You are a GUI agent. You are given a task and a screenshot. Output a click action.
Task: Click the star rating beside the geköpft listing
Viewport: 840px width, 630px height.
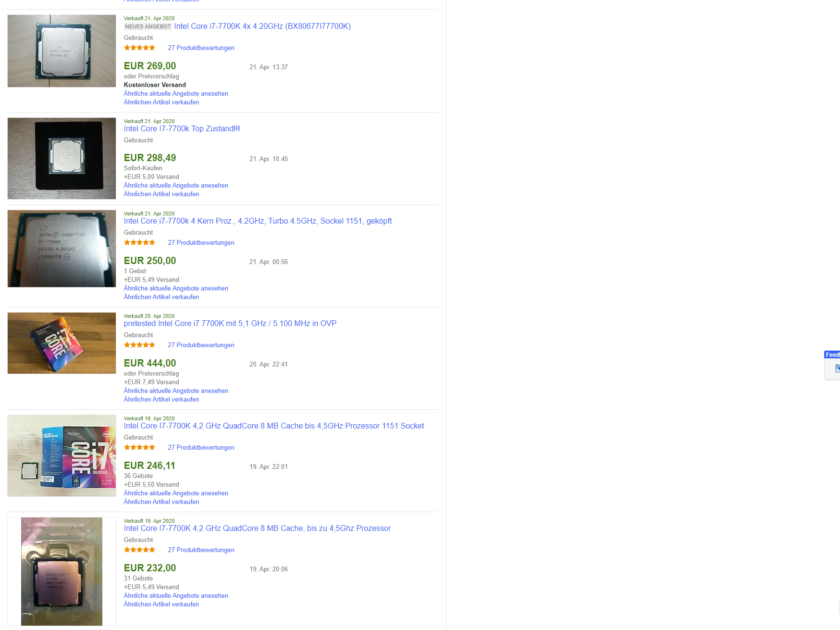[139, 242]
